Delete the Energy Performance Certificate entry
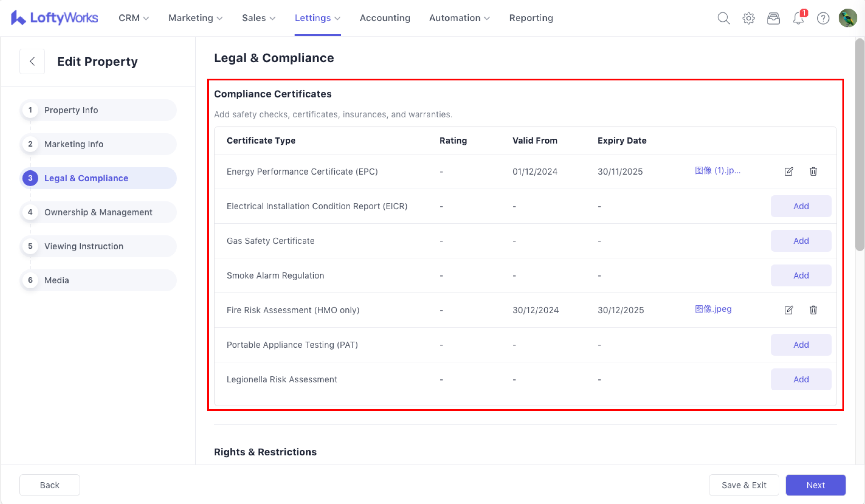Viewport: 865px width, 504px height. point(813,171)
